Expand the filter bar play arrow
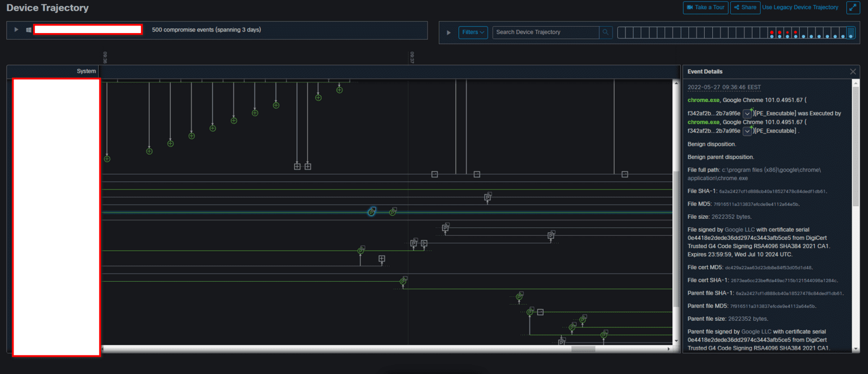Viewport: 868px width, 374px height. click(x=449, y=33)
